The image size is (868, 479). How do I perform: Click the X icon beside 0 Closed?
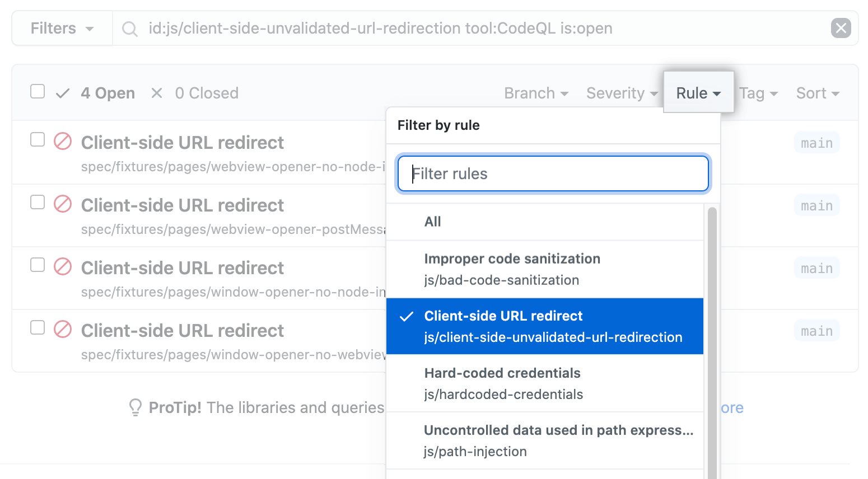(x=156, y=92)
